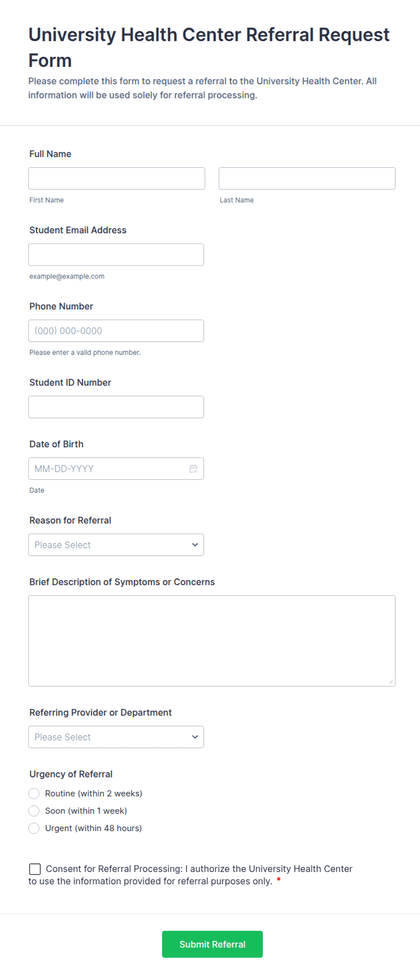
Task: Open Referring Provider or Department dropdown
Action: click(x=116, y=737)
